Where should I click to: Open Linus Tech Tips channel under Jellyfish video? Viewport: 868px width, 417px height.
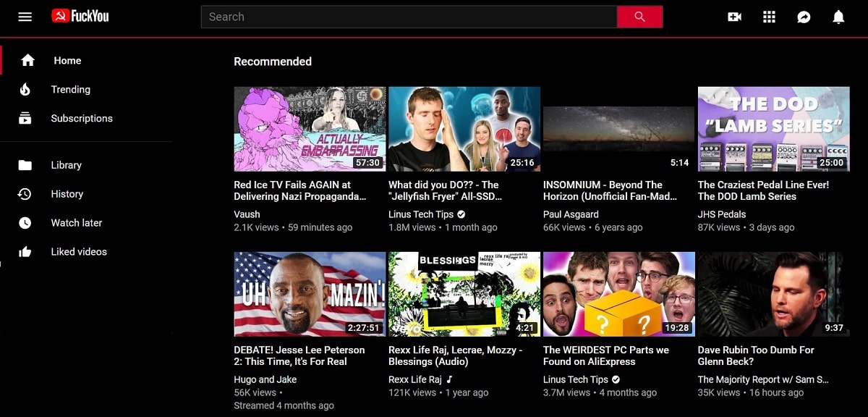(421, 214)
